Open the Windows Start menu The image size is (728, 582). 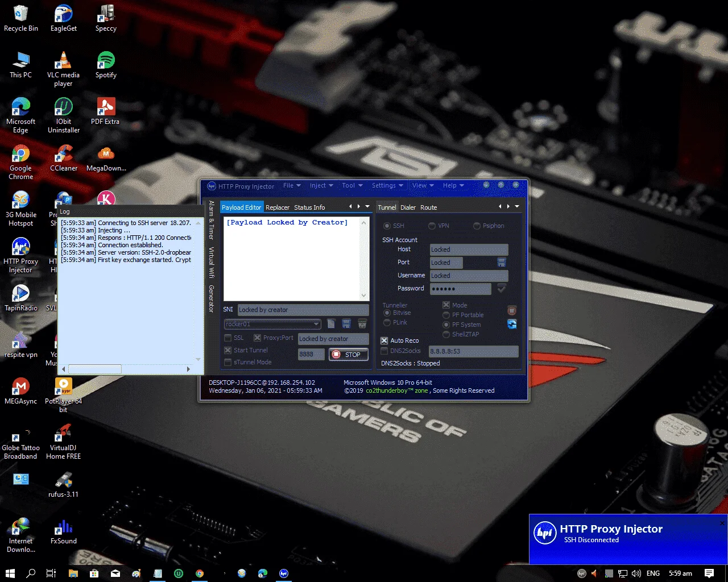[x=10, y=573]
